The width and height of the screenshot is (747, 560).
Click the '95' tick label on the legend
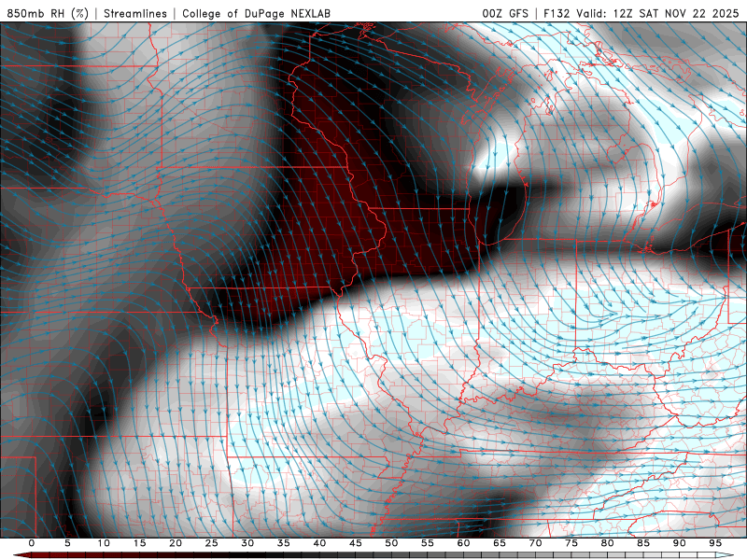715,543
